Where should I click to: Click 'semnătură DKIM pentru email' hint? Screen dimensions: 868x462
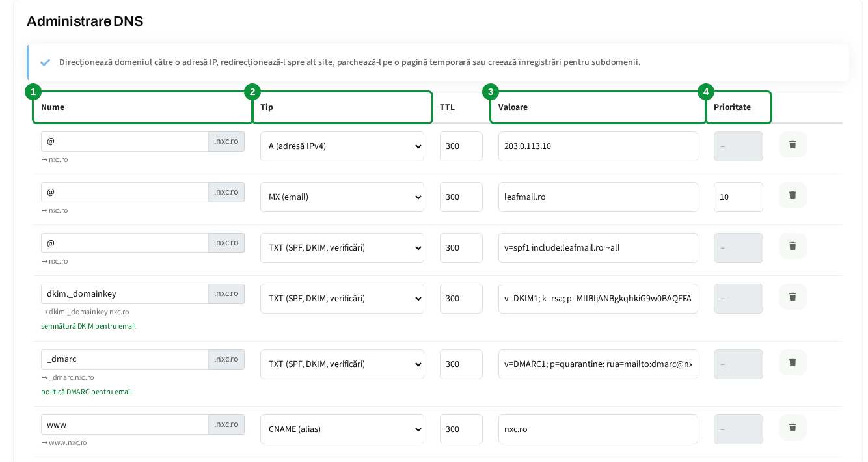pyautogui.click(x=88, y=326)
